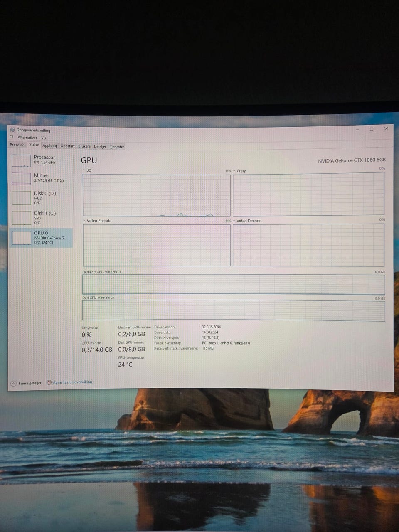Viewport: 399px width, 532px height.
Task: Open the Applogg tab
Action: (50, 146)
